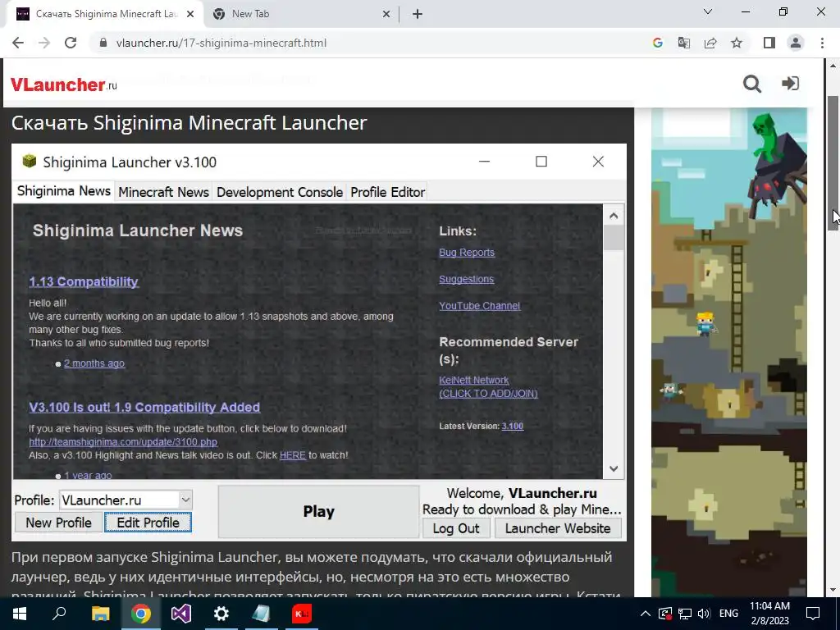
Task: Open the Bug Reports link
Action: pos(467,253)
